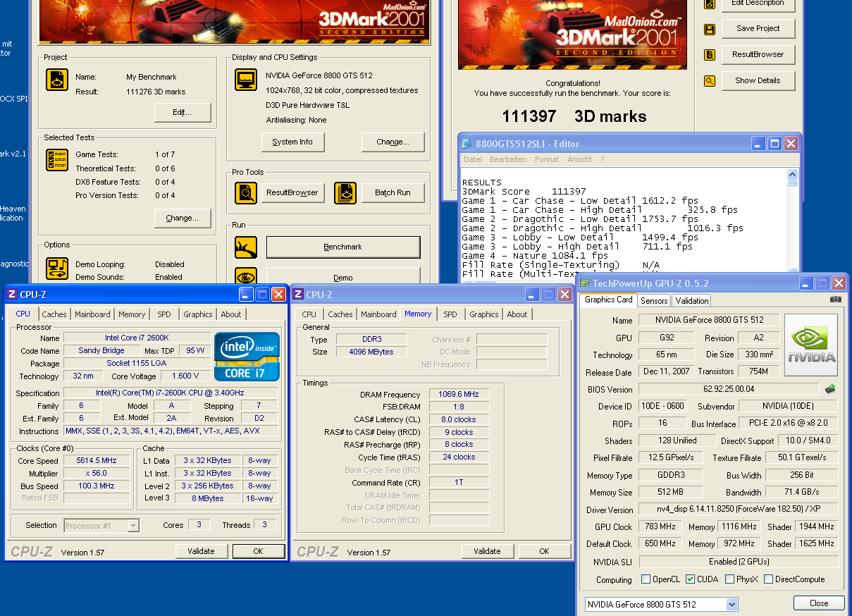Viewport: 852px width, 616px height.
Task: Click the Intel Core i7 logo in CPU-Z
Action: [247, 356]
